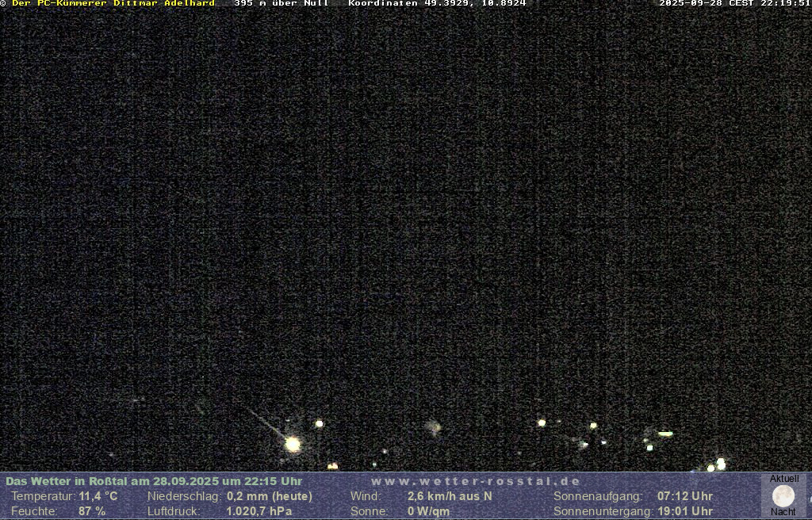Click the Feuchte value 87 %

coord(92,511)
